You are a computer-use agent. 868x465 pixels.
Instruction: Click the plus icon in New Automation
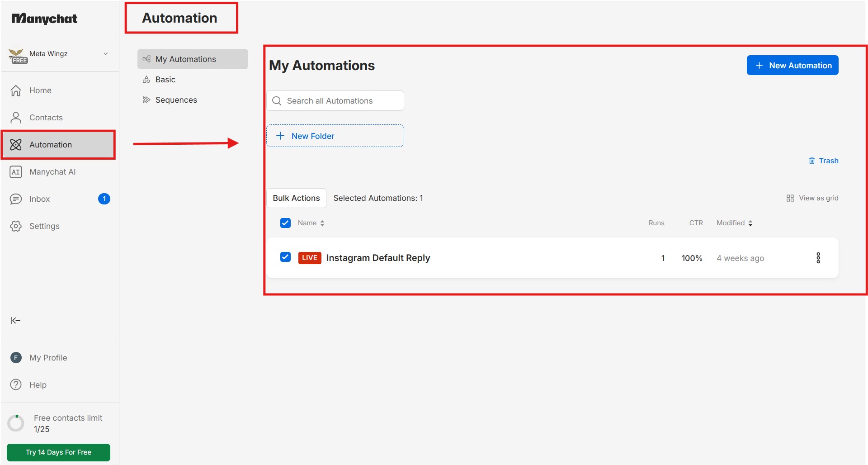click(x=759, y=66)
